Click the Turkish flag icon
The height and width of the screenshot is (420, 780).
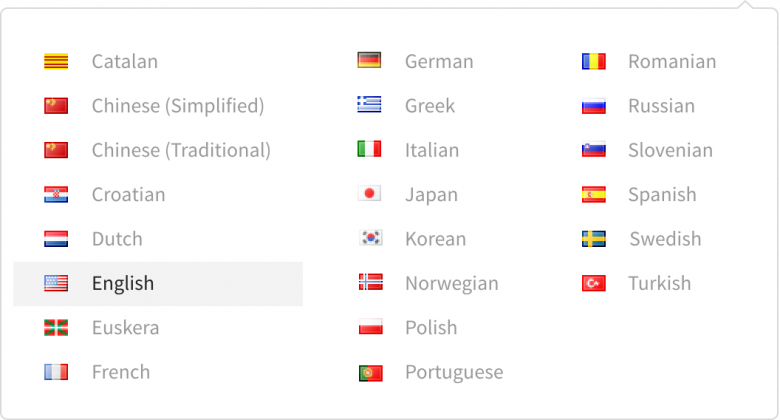pos(593,283)
